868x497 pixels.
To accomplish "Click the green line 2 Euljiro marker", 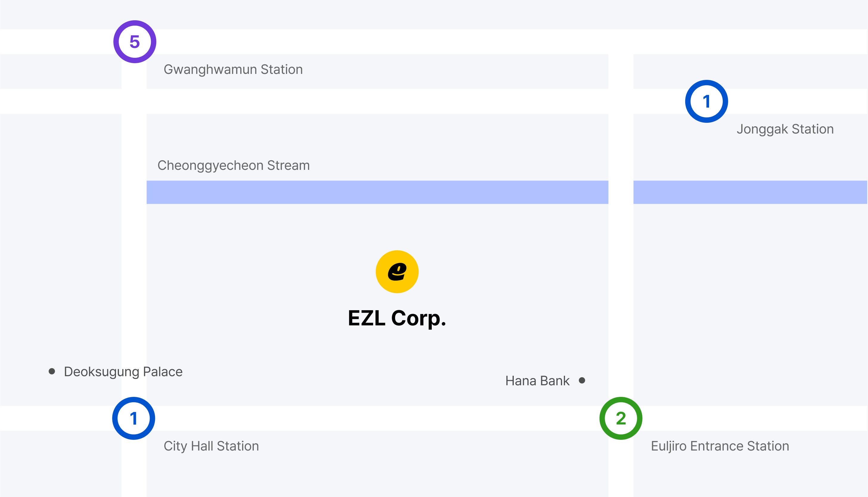I will click(621, 418).
